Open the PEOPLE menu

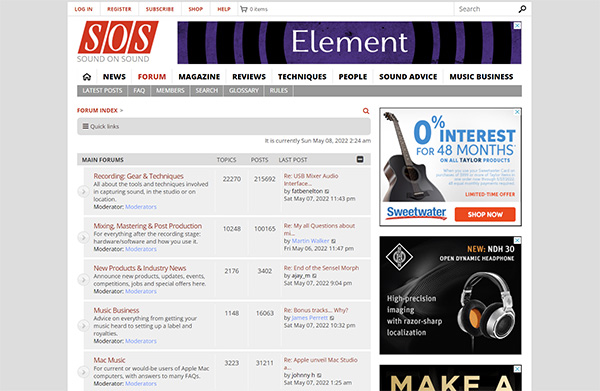353,77
